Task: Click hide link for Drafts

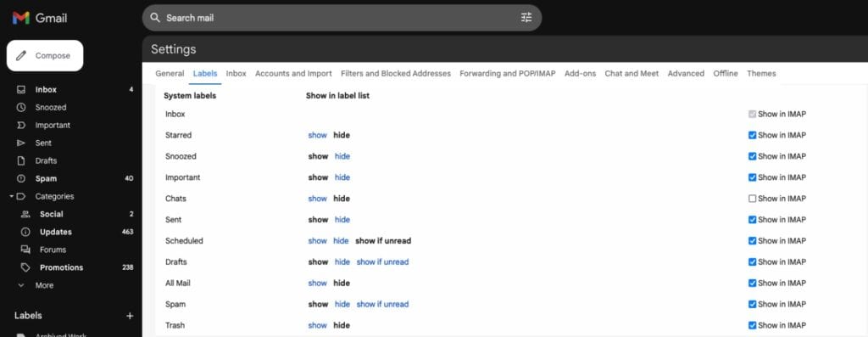Action: pos(342,261)
